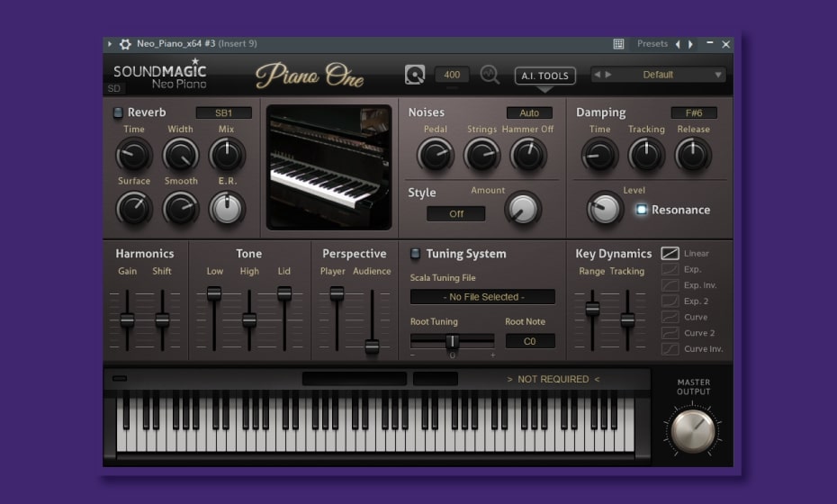Toggle the Tuning System switch
This screenshot has width=837, height=504.
coord(415,254)
